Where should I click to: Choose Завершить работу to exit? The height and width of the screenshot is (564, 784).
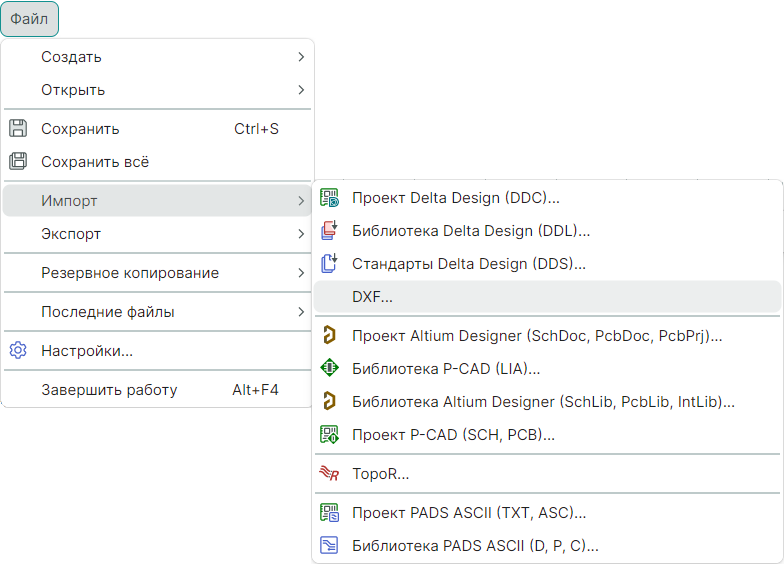coord(109,390)
